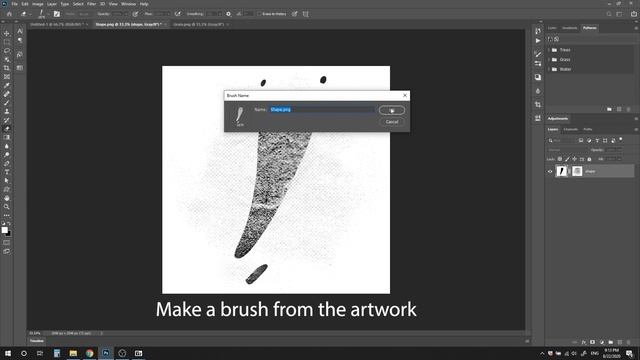This screenshot has height=360, width=640.
Task: Expand the Trees pattern group
Action: click(x=549, y=50)
